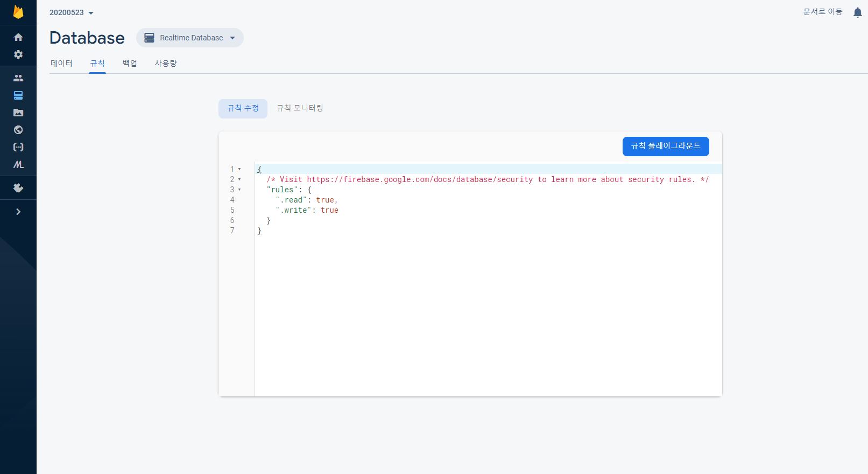Image resolution: width=868 pixels, height=474 pixels.
Task: Switch to the 데이터 tab
Action: (61, 63)
